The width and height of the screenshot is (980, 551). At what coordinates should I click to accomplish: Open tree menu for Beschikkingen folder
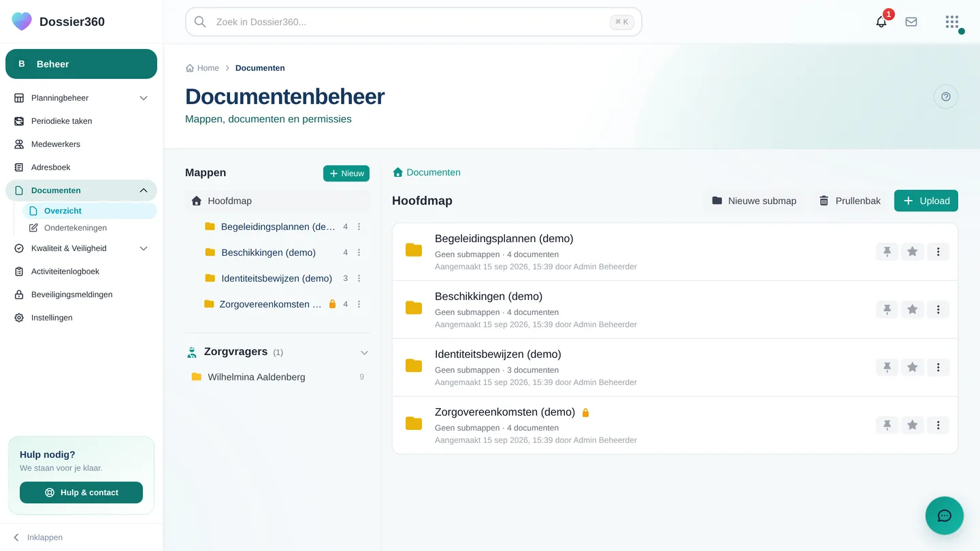coord(359,252)
